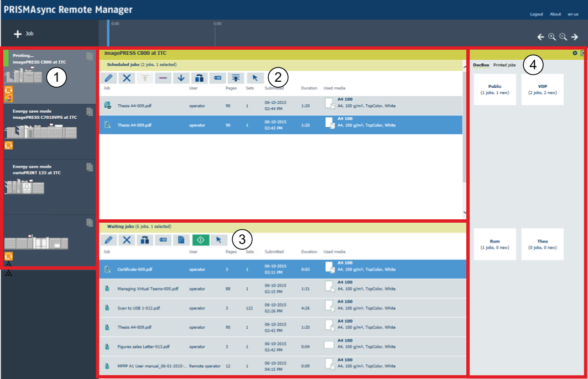
Task: Select the Certificate-009.pdf waiting job
Action: tap(283, 269)
